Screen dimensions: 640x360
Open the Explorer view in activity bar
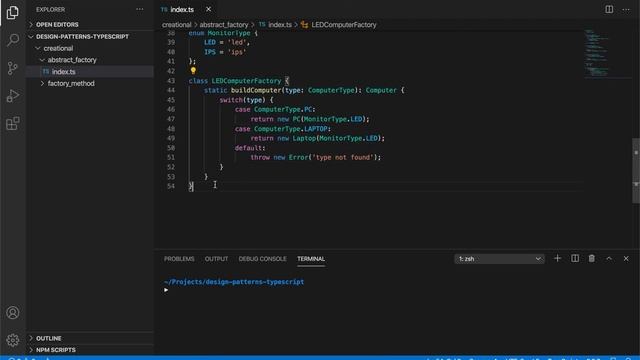(13, 12)
